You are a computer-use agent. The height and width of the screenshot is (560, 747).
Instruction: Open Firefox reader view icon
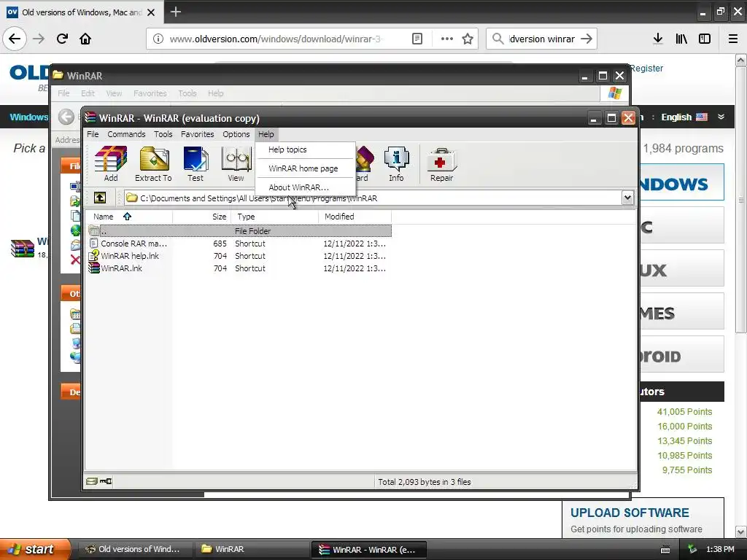417,39
